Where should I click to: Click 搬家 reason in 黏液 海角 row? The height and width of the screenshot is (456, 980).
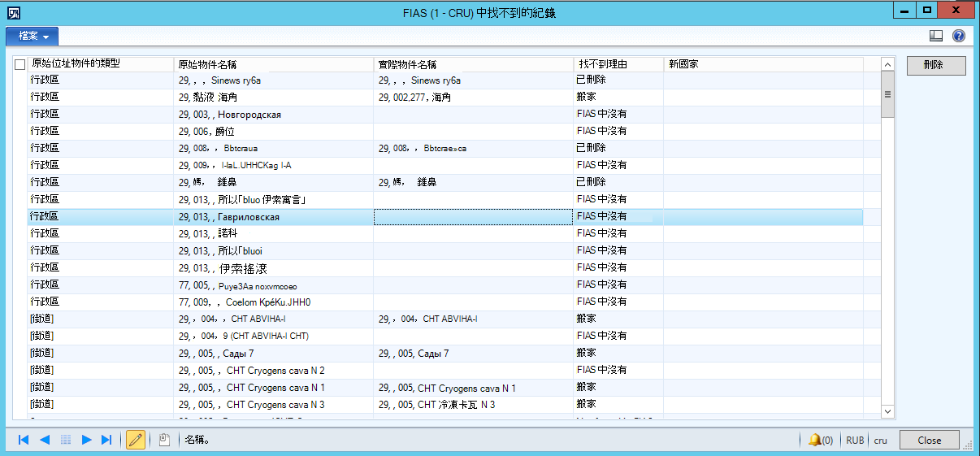(619, 97)
